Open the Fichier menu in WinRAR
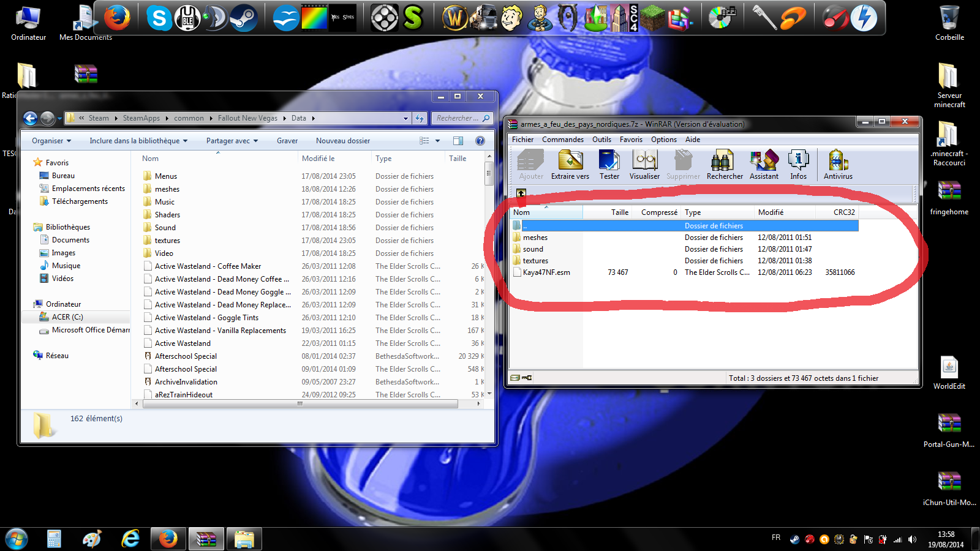980x551 pixels. coord(522,140)
